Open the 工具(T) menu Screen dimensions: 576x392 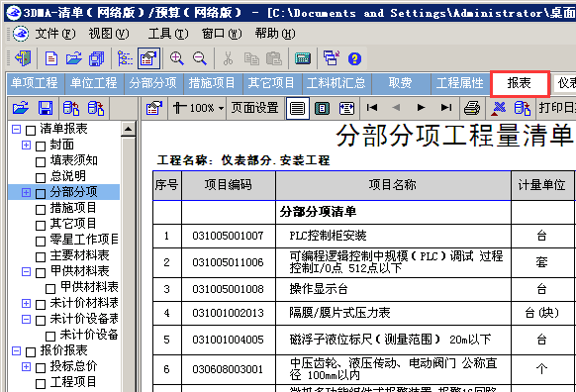pyautogui.click(x=168, y=34)
